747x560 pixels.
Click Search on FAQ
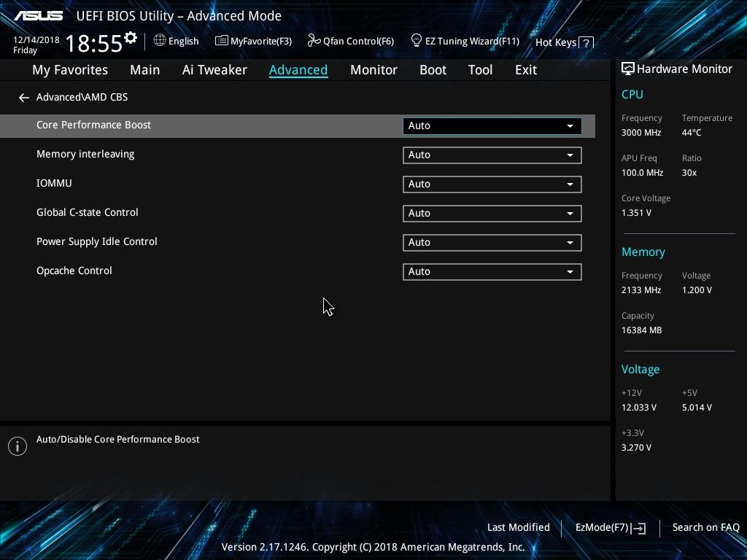click(705, 528)
